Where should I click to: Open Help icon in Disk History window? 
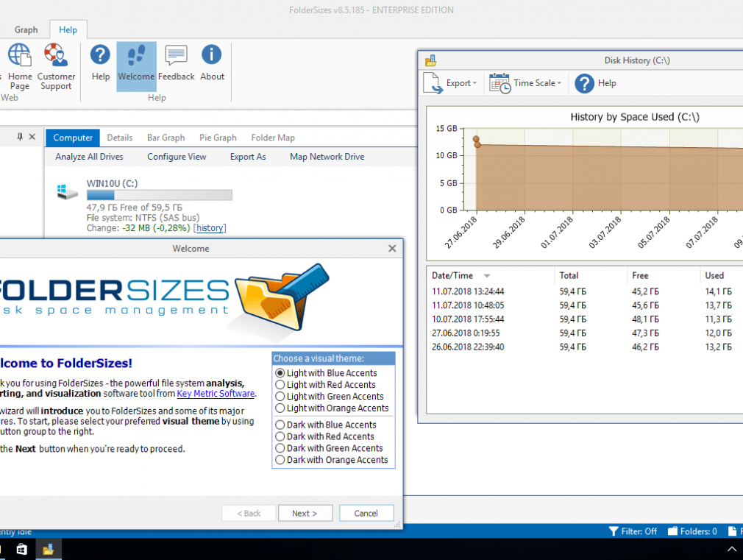(x=584, y=83)
